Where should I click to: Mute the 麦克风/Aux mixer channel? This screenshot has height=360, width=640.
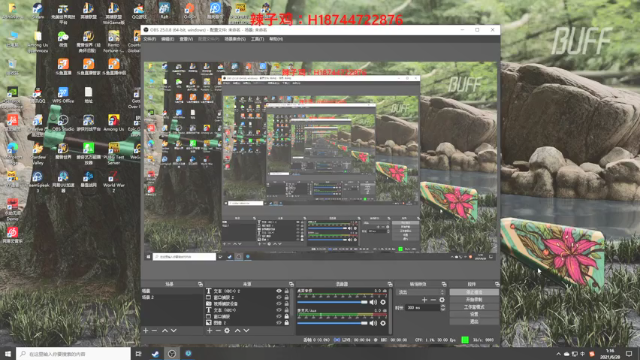tap(373, 323)
